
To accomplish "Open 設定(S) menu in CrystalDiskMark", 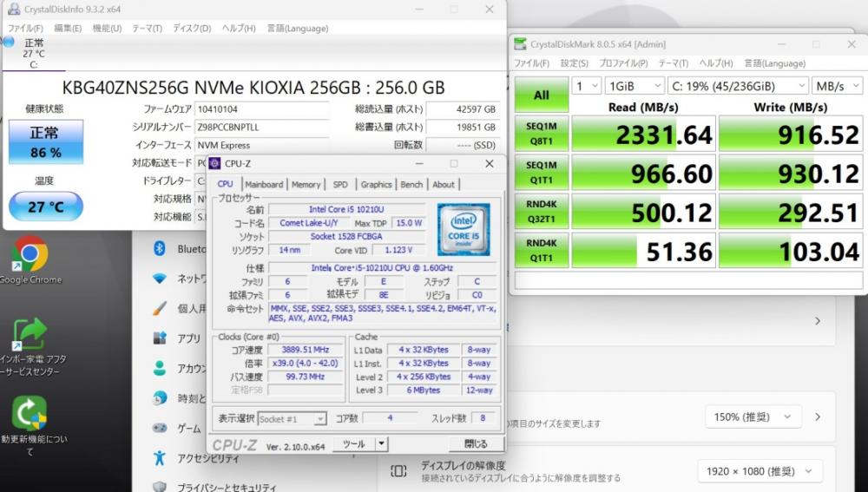I will [x=574, y=63].
